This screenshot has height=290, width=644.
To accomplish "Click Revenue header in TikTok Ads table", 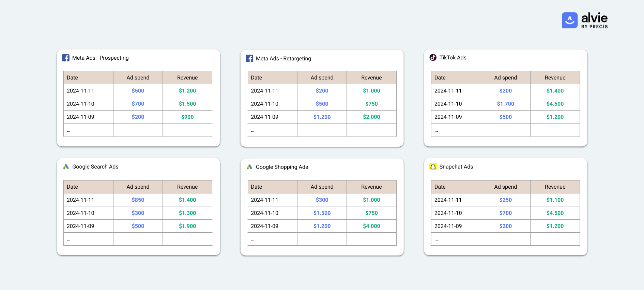I will (555, 77).
